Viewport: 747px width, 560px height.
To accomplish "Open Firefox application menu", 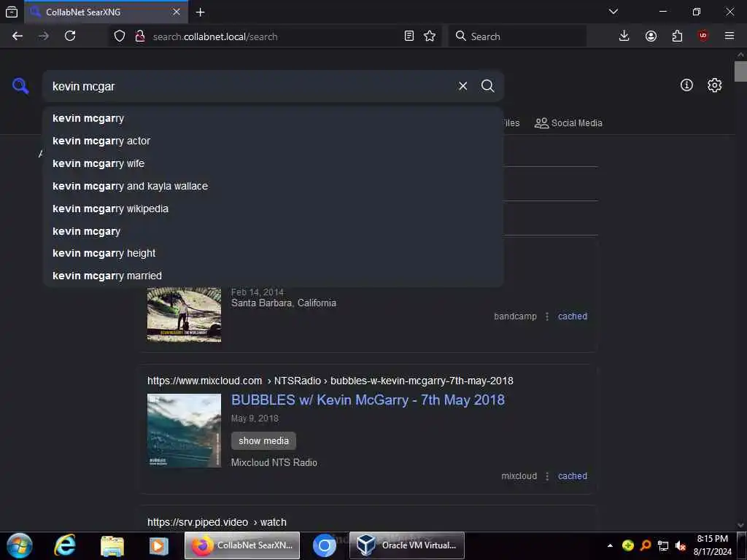I will [729, 36].
